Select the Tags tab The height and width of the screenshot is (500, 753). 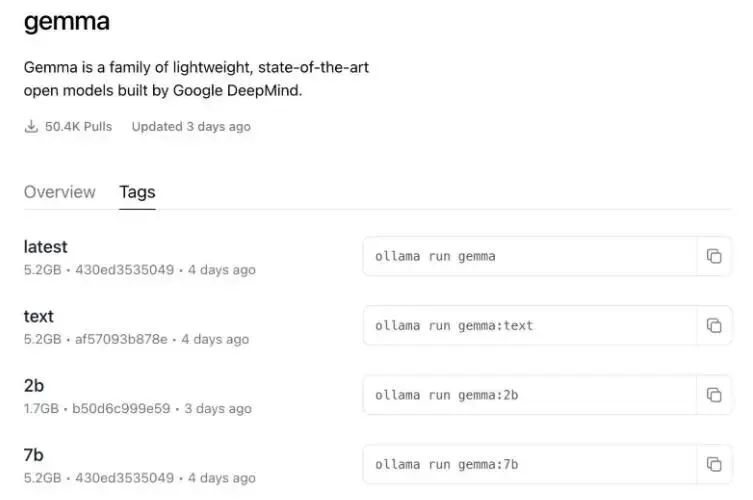click(x=137, y=192)
